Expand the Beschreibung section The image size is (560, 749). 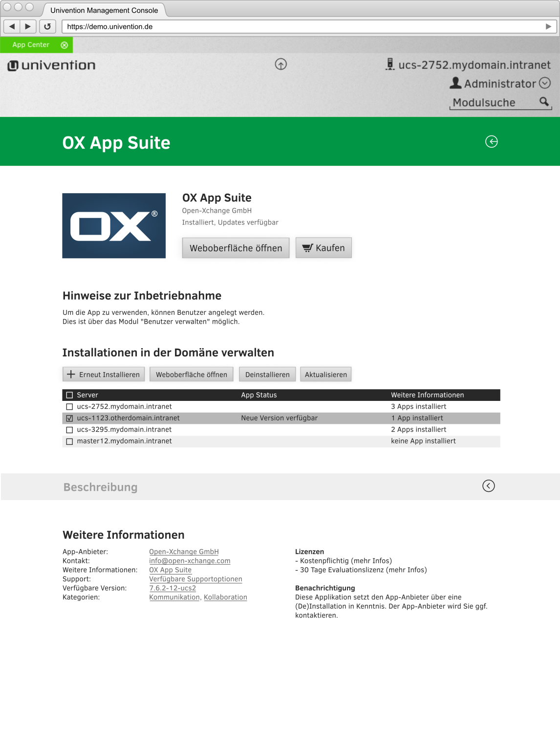pos(488,485)
